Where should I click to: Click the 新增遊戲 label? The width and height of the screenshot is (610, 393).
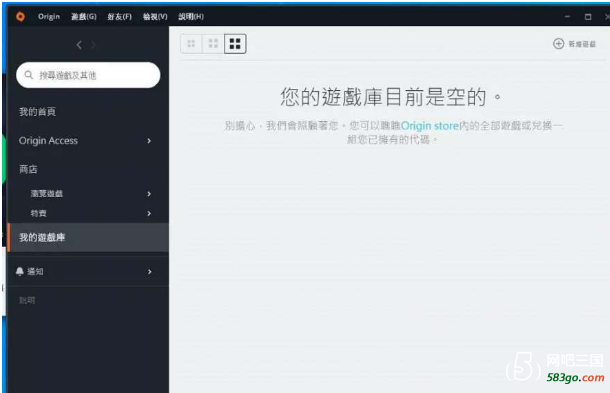(x=582, y=44)
